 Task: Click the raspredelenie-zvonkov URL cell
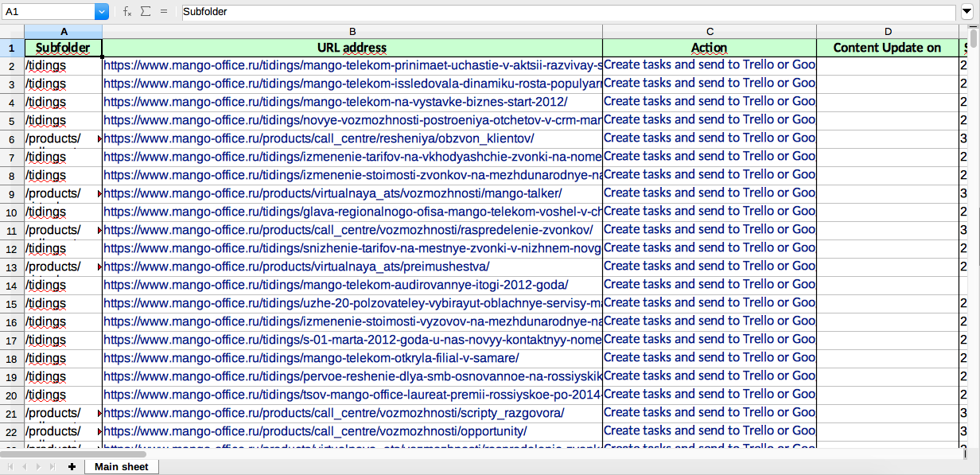pyautogui.click(x=352, y=230)
